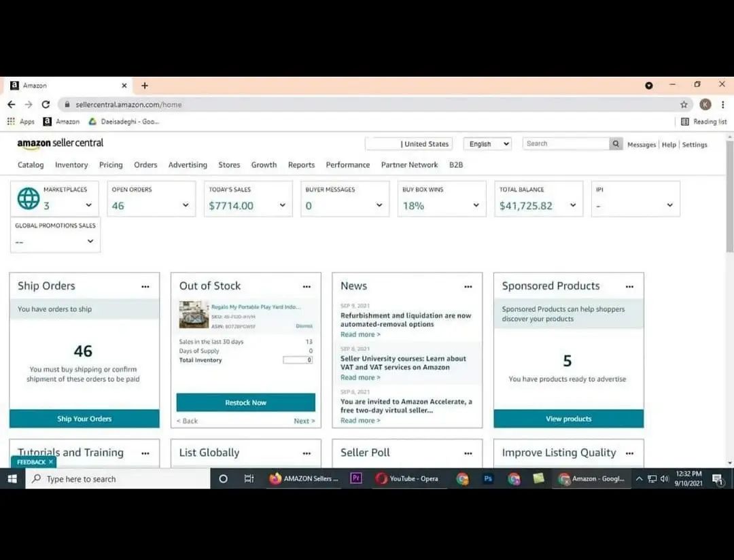
Task: Read more about refurbishment and liquidation news
Action: tap(360, 334)
